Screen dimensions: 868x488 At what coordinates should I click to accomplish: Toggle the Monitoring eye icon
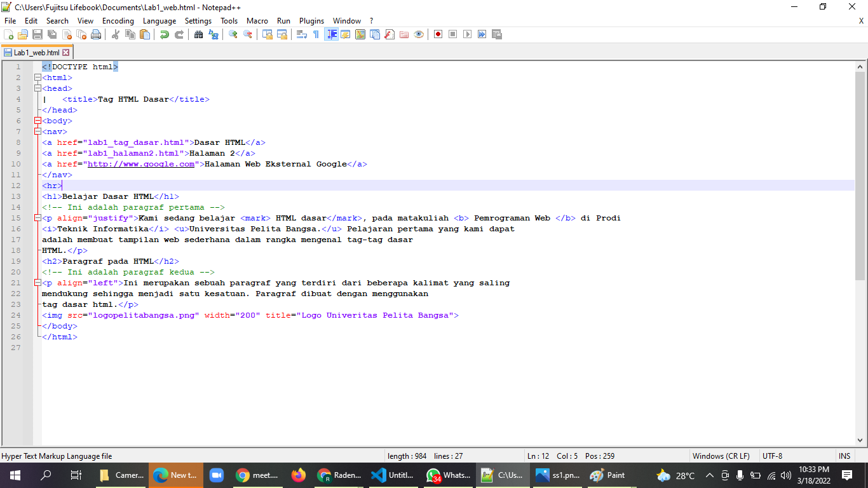click(418, 34)
